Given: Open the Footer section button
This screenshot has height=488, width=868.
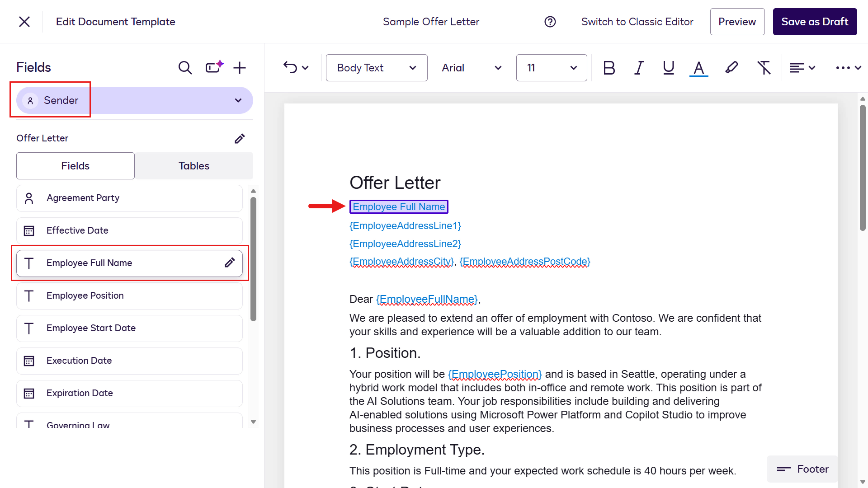Looking at the screenshot, I should click(x=802, y=469).
